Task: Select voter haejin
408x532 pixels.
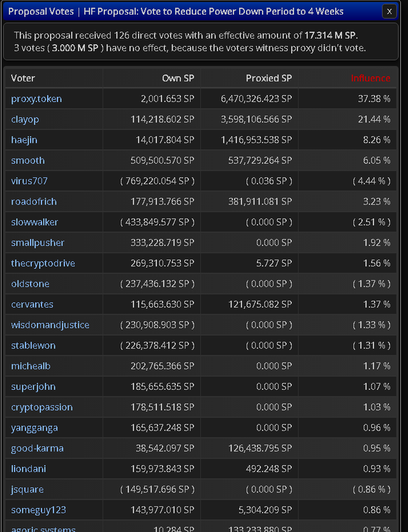Action: (x=24, y=140)
